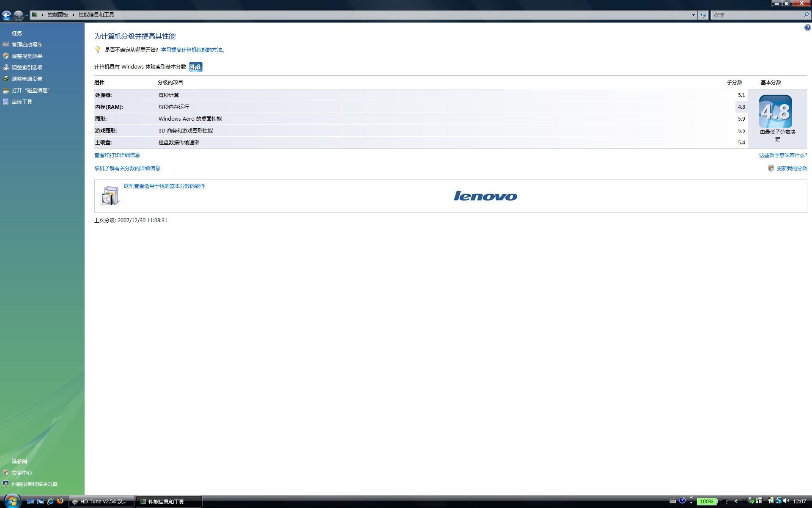Image resolution: width=812 pixels, height=508 pixels.
Task: Click 更新我的分数 link
Action: pos(792,168)
